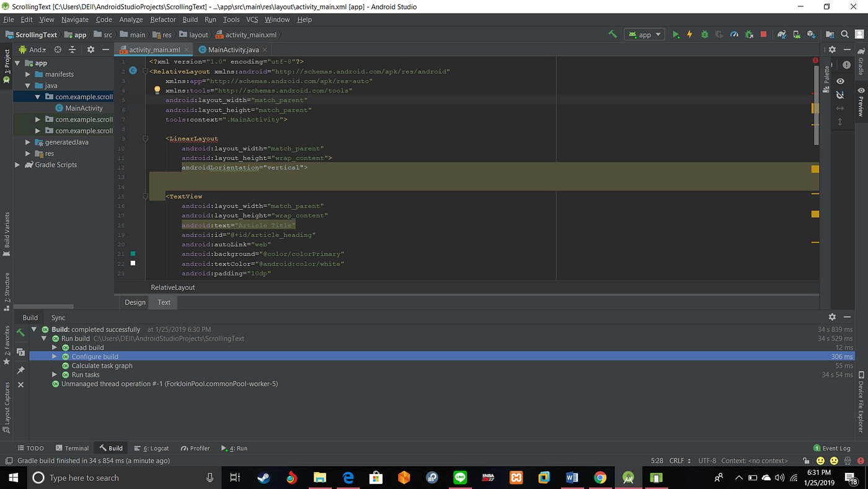
Task: Open the Profiler with the gauge icon
Action: click(734, 34)
